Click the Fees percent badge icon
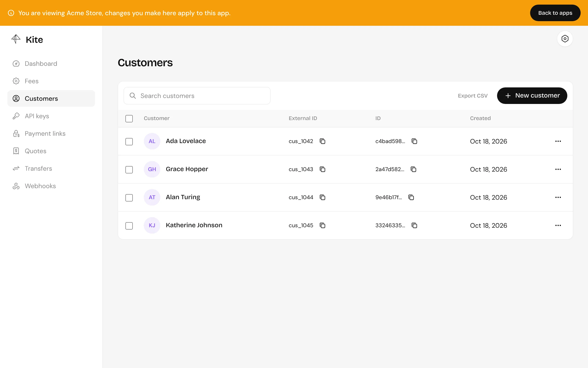 pyautogui.click(x=16, y=81)
